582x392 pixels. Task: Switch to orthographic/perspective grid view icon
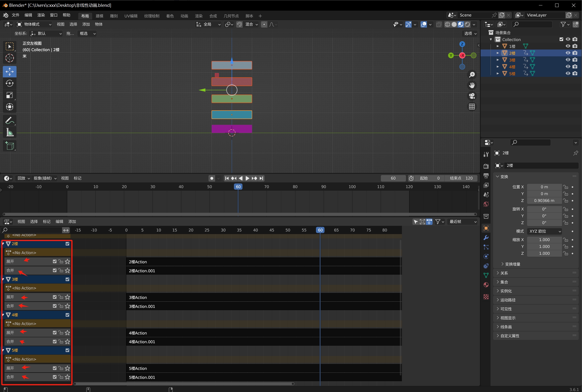point(472,107)
